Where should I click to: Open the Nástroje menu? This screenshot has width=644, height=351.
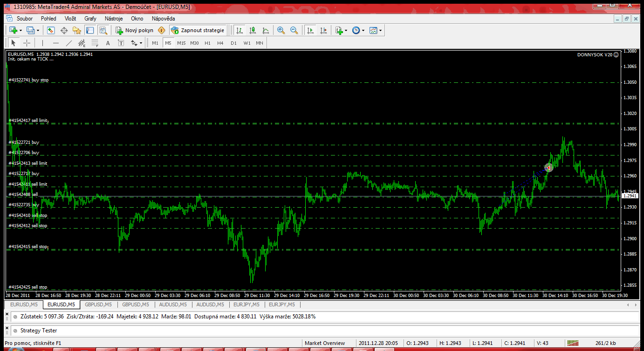coord(114,19)
